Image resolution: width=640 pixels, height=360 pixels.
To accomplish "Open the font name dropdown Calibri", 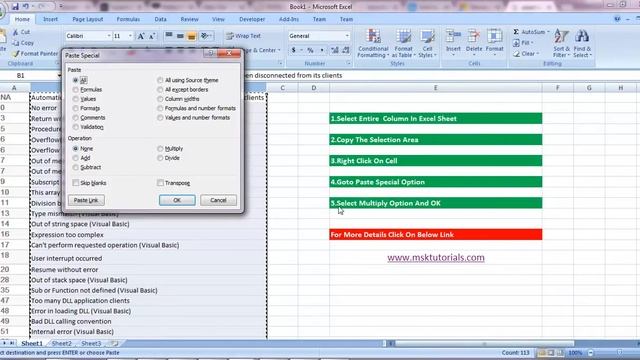I will 109,36.
